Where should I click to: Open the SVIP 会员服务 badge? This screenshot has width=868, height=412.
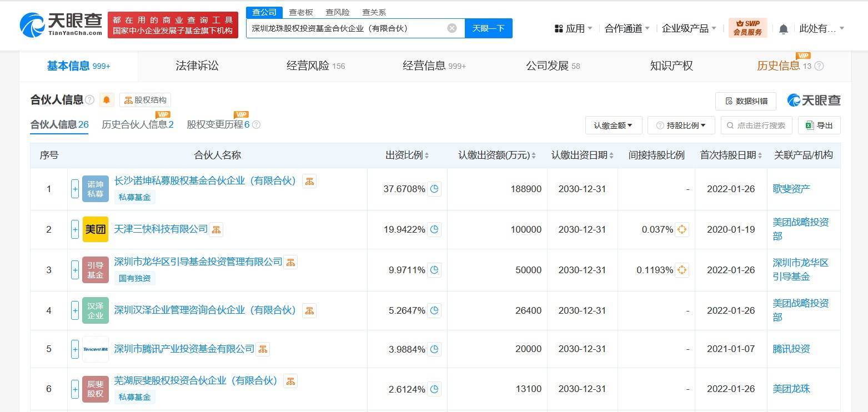point(747,28)
